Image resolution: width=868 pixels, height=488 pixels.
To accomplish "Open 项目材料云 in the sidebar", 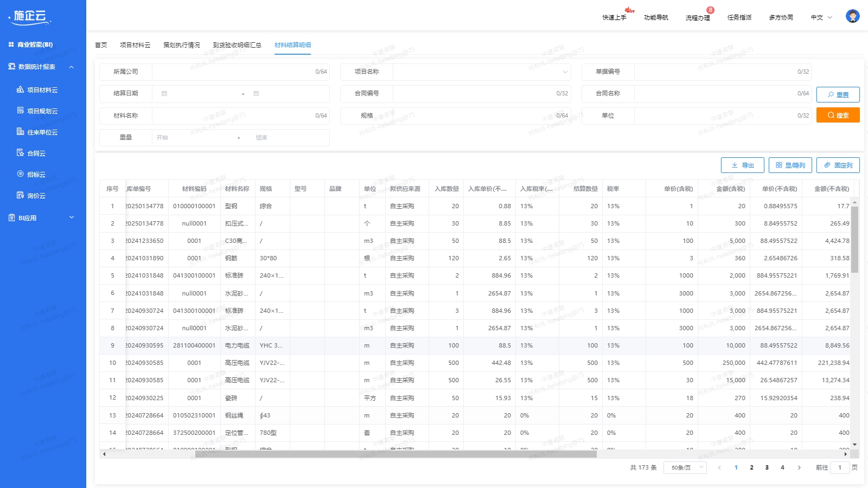I will click(x=42, y=90).
